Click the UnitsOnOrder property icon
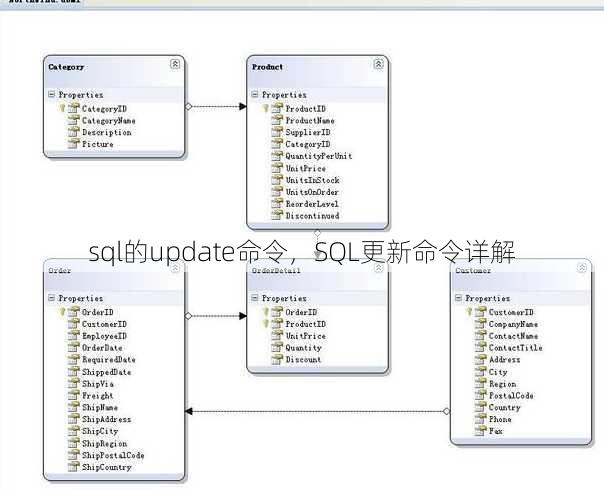604x490 pixels. [277, 192]
